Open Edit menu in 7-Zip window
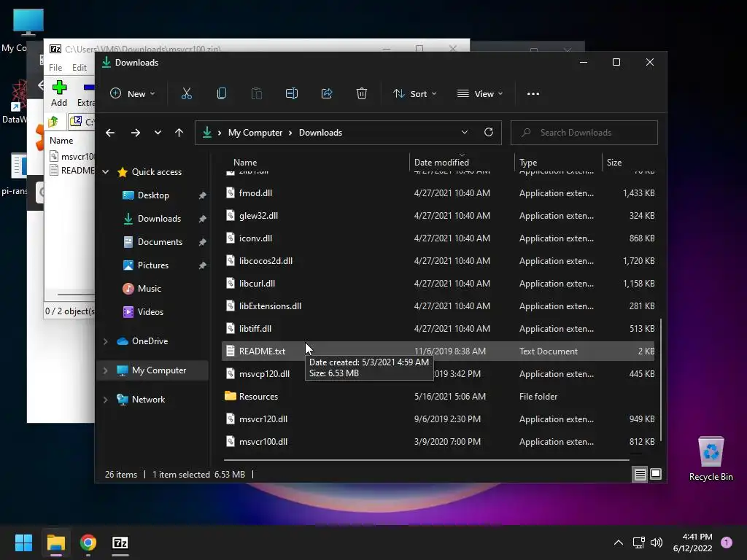Image resolution: width=747 pixels, height=560 pixels. pyautogui.click(x=79, y=68)
